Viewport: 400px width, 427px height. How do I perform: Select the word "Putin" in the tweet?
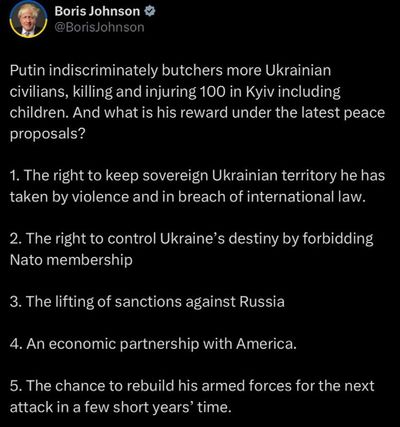point(26,71)
